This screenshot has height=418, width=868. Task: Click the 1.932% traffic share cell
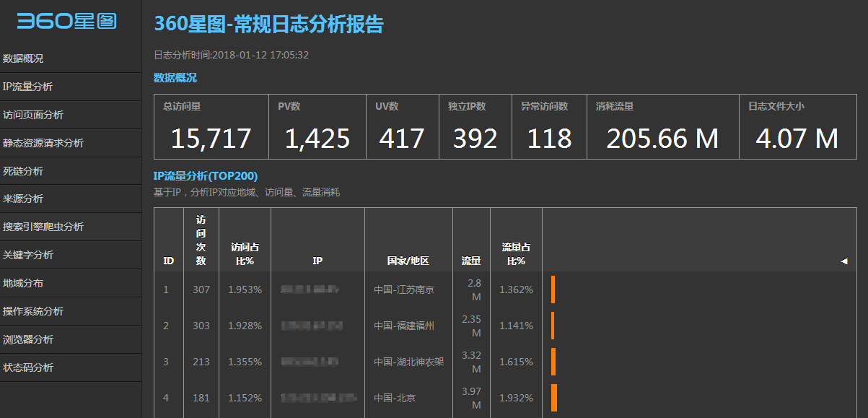coord(517,398)
